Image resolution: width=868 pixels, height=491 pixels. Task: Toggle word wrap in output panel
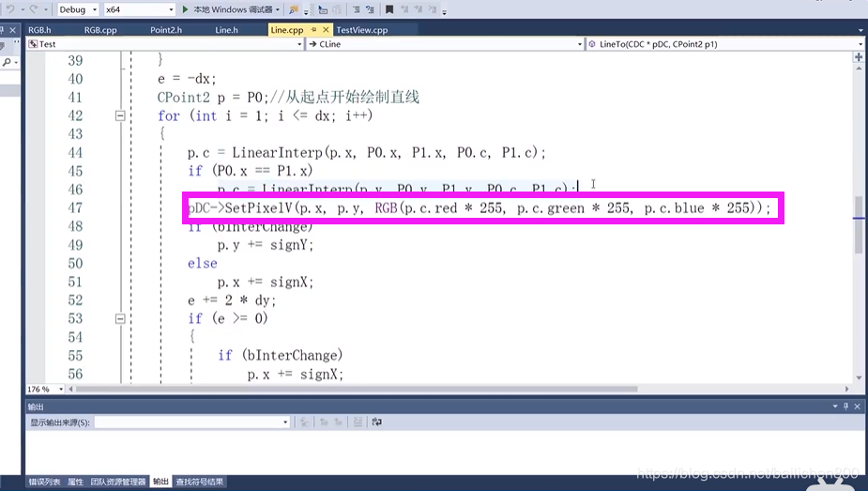377,422
